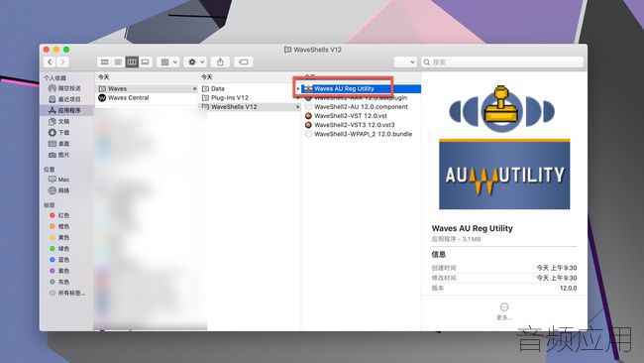Open 文稿 (Documents) in sidebar
Screen dimensions: 644x363
coord(59,121)
